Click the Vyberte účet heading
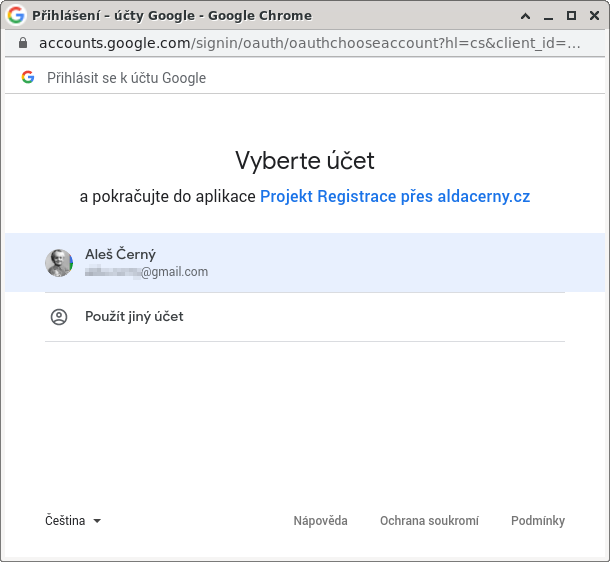Viewport: 610px width, 562px height. click(305, 160)
